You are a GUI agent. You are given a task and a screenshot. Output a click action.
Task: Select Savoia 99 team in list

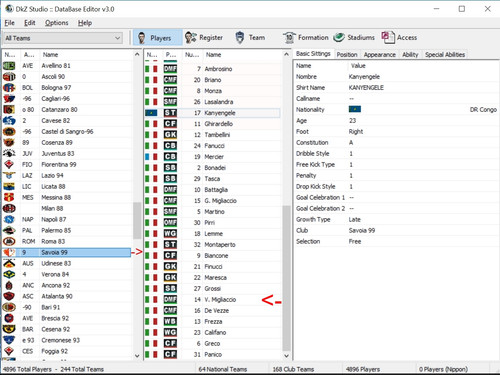click(66, 253)
